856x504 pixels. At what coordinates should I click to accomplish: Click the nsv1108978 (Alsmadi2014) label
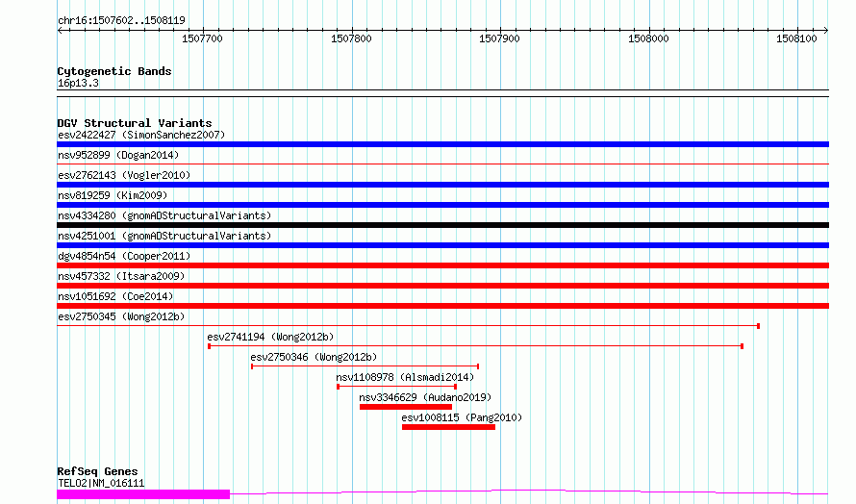pos(405,377)
